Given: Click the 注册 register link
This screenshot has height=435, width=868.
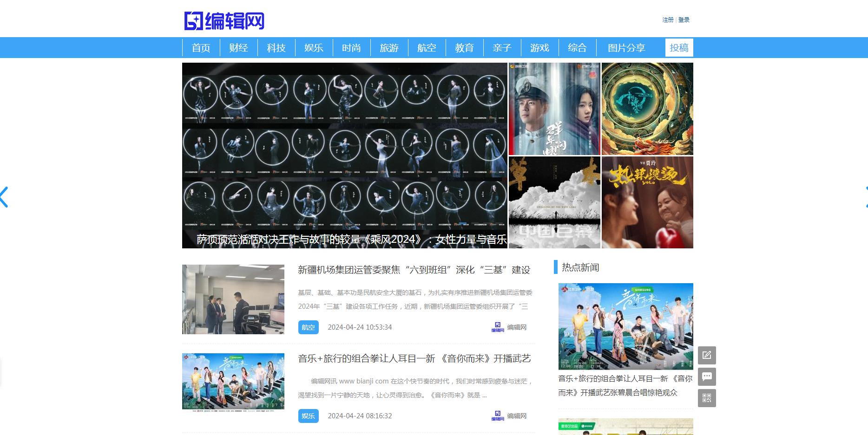Looking at the screenshot, I should pos(668,19).
